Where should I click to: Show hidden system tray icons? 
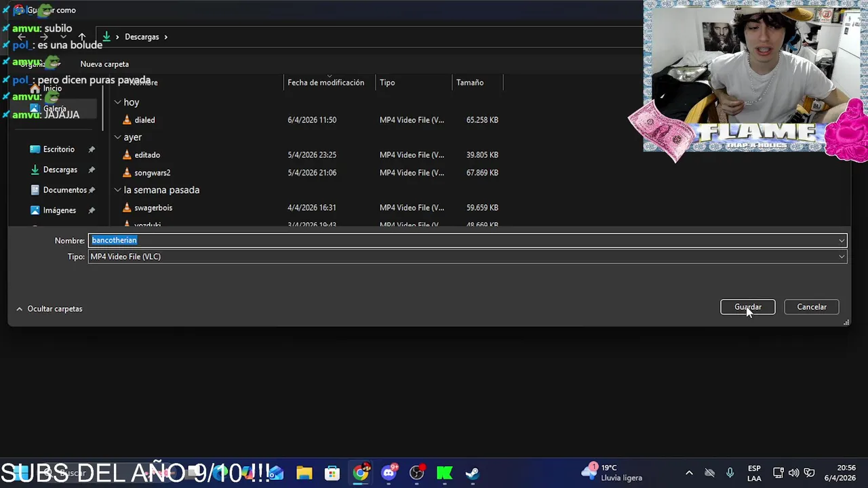point(689,473)
